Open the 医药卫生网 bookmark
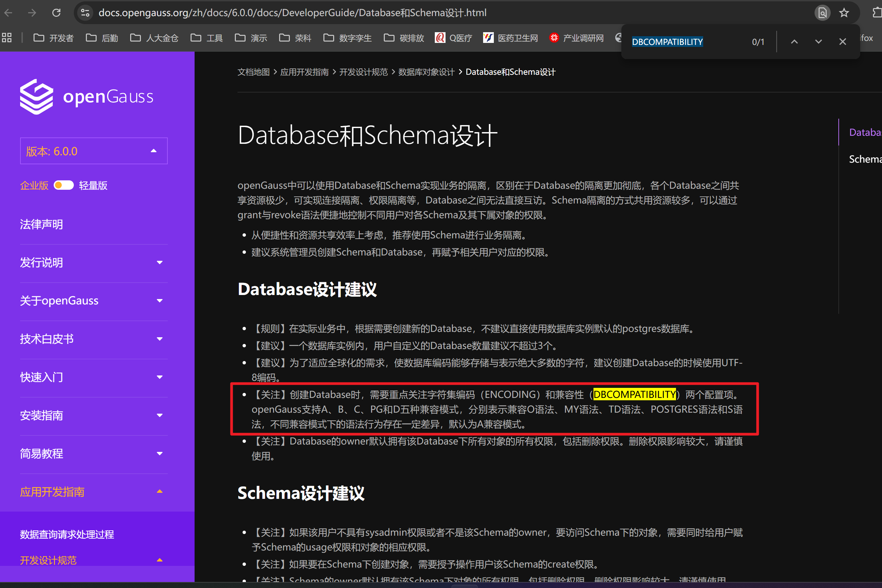The height and width of the screenshot is (588, 882). (x=510, y=38)
